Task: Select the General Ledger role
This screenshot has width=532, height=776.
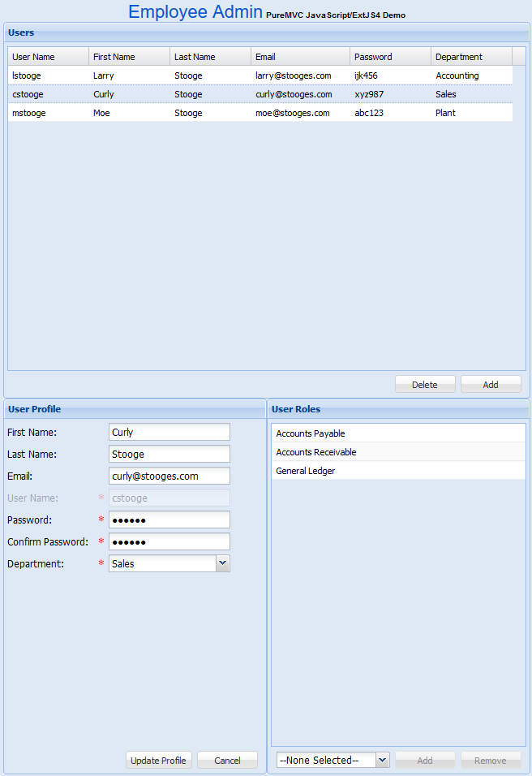Action: [x=398, y=471]
